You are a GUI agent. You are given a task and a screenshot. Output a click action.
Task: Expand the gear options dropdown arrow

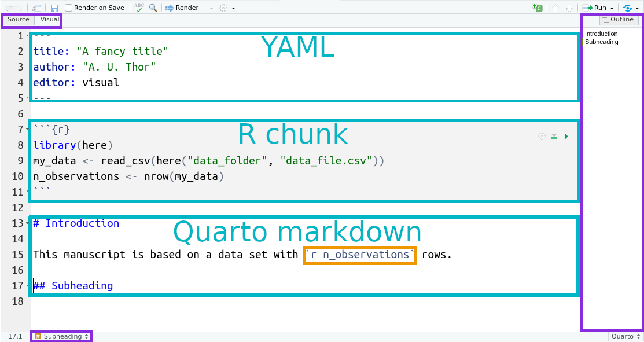[x=233, y=8]
